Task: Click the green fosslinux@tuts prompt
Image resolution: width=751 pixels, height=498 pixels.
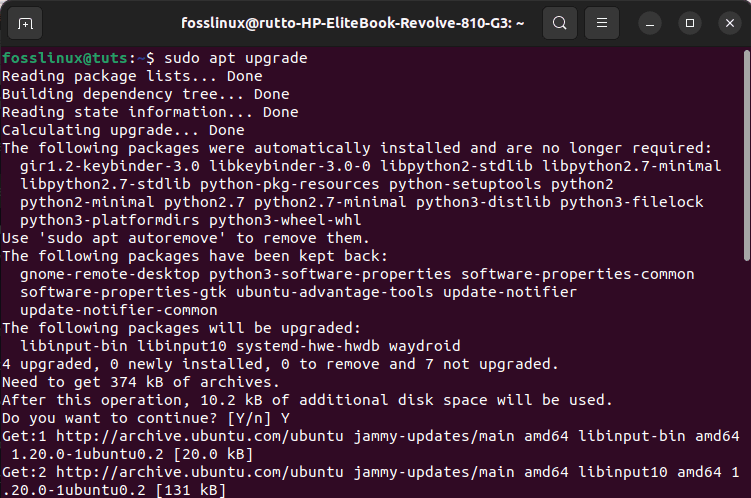Action: click(65, 58)
